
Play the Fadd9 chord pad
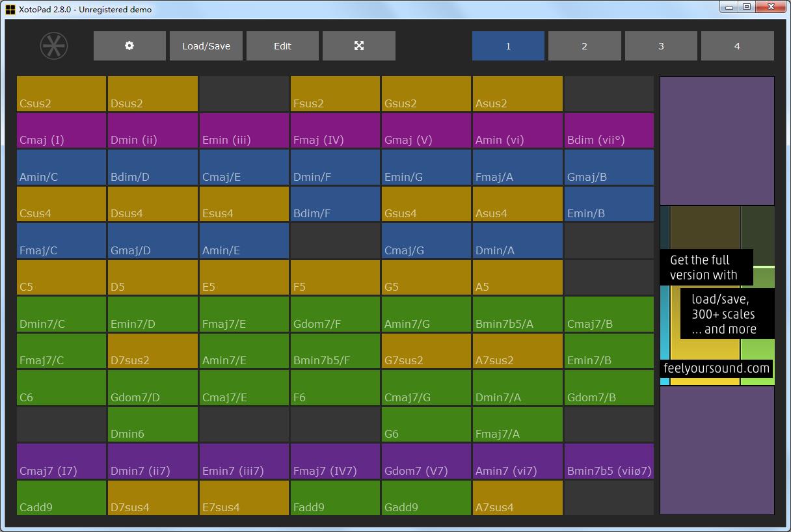tap(335, 498)
